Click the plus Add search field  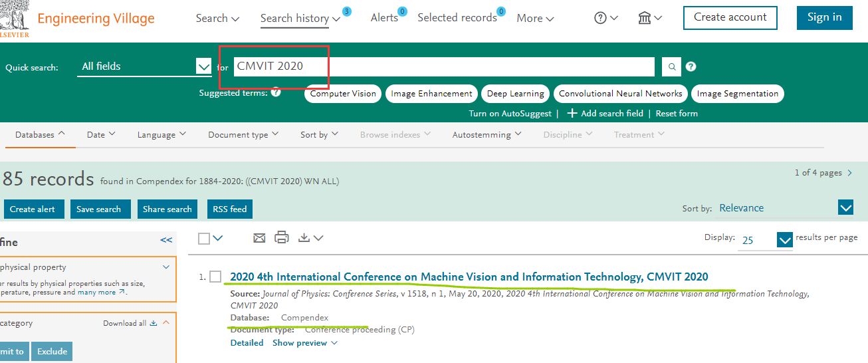[604, 113]
